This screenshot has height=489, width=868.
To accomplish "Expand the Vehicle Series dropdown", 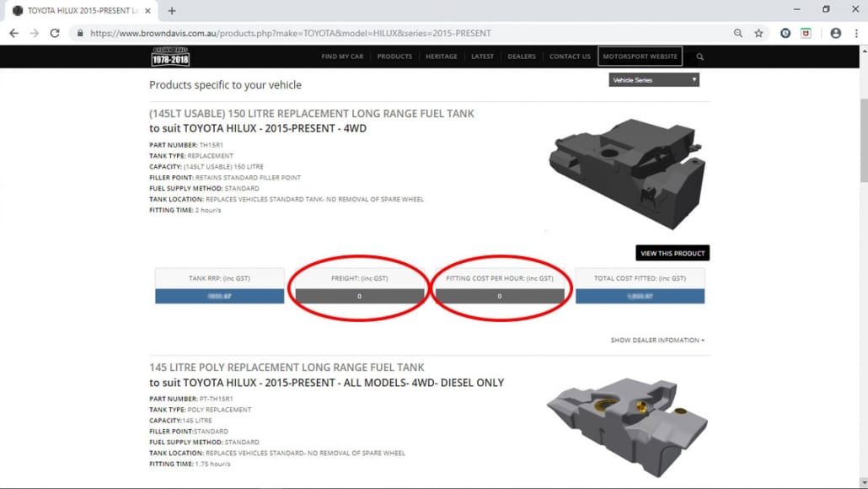I will 654,80.
